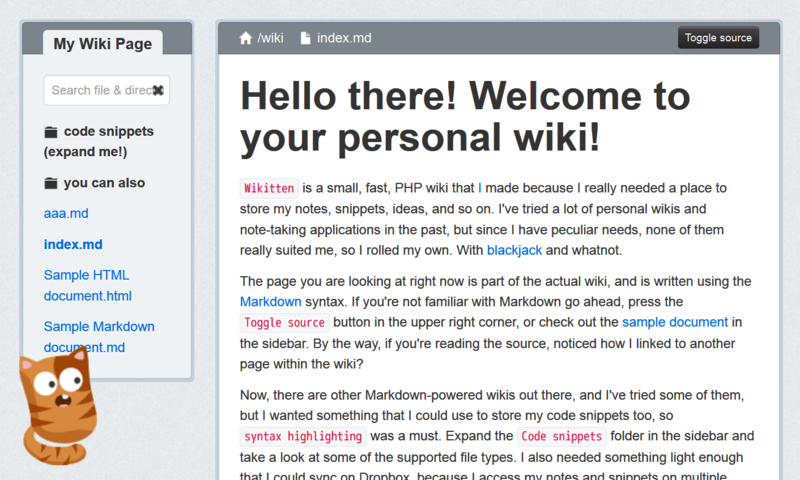
Task: Click index.md breadcrumb text
Action: pos(344,38)
